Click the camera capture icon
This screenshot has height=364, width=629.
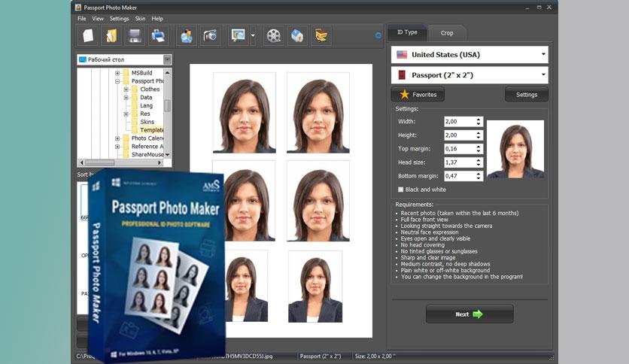pyautogui.click(x=210, y=36)
